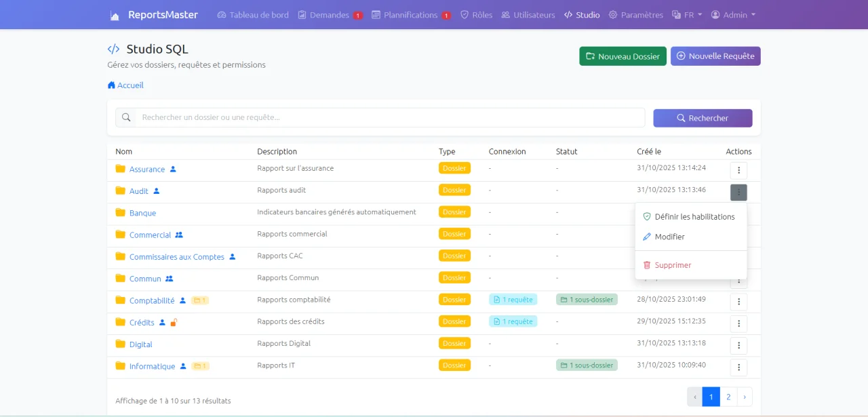Open the Tableau de bord page
This screenshot has width=868, height=417.
(253, 15)
